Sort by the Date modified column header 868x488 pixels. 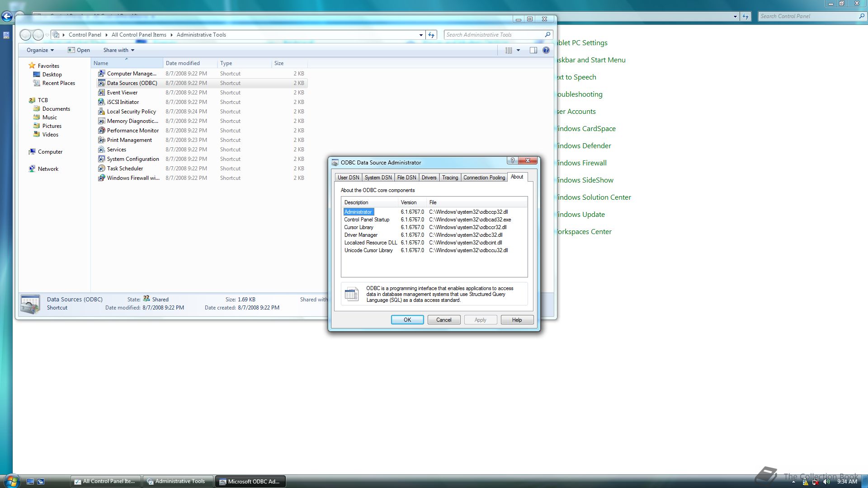pos(190,63)
